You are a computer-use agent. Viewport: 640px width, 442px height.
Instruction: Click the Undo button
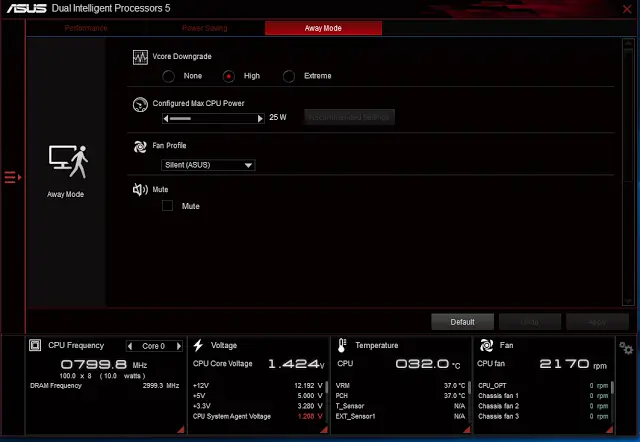tap(530, 322)
